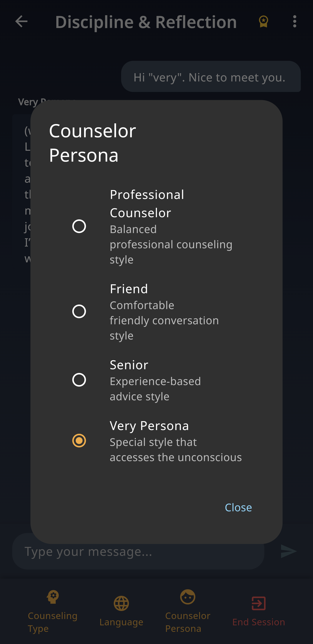Select the Very Persona radio button

click(x=79, y=440)
